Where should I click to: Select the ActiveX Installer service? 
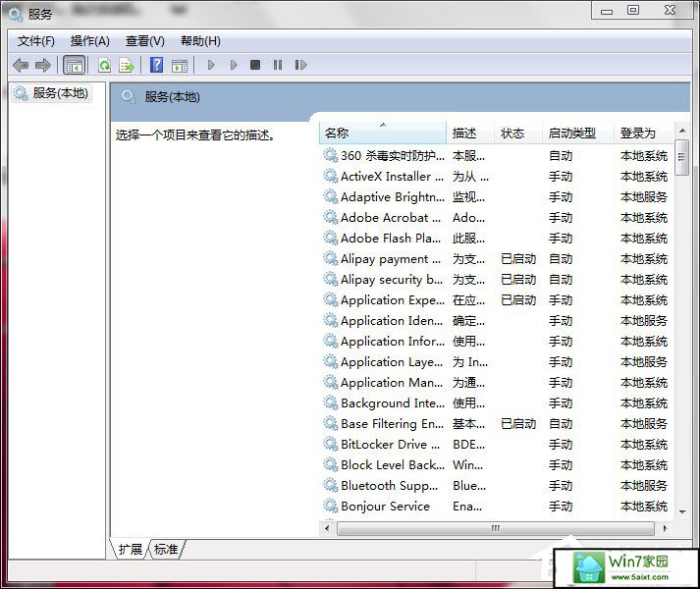[496, 177]
